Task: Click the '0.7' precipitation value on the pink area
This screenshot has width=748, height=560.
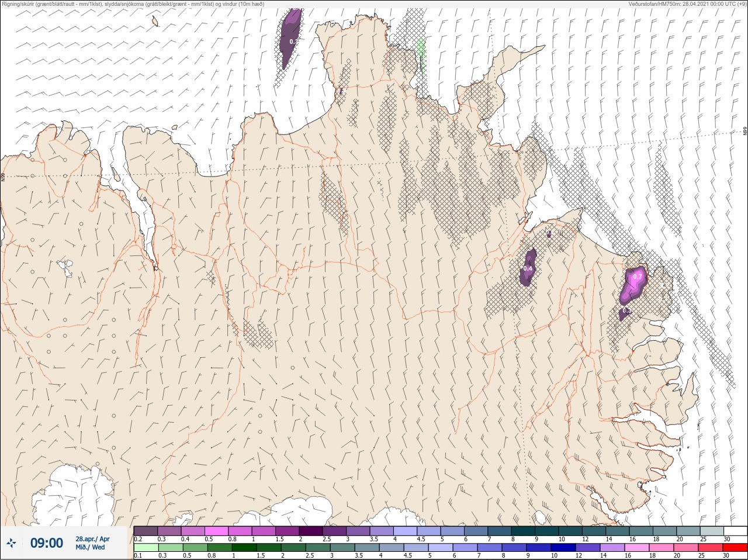Action: coord(638,276)
